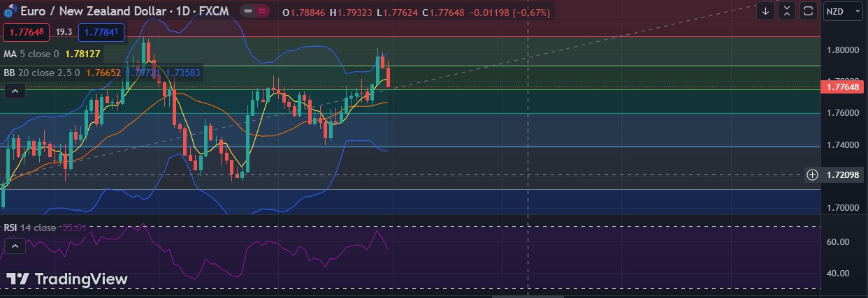This screenshot has height=298, width=868.
Task: Open the NZD currency dropdown
Action: pos(844,11)
